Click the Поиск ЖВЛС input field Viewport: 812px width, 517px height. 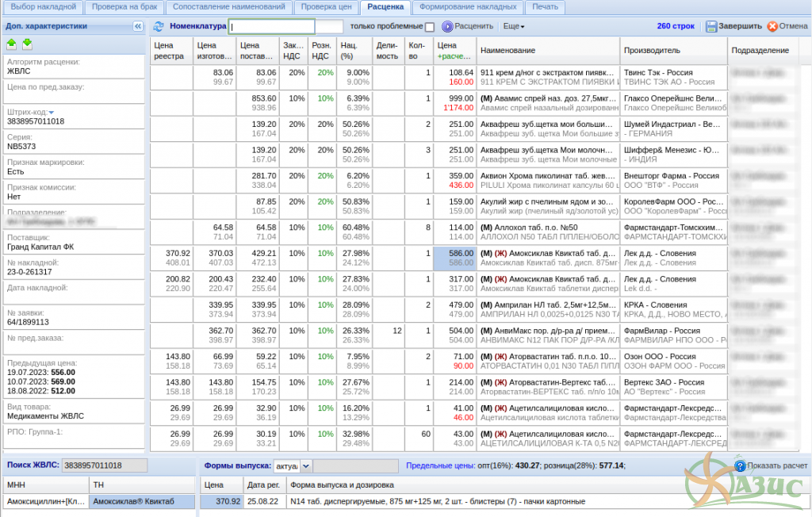click(105, 465)
